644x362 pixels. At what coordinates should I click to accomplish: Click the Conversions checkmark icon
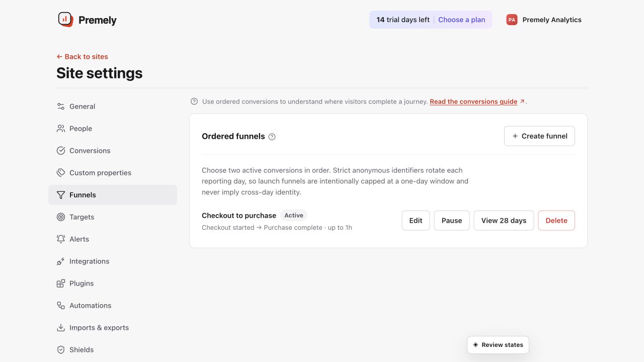tap(61, 151)
